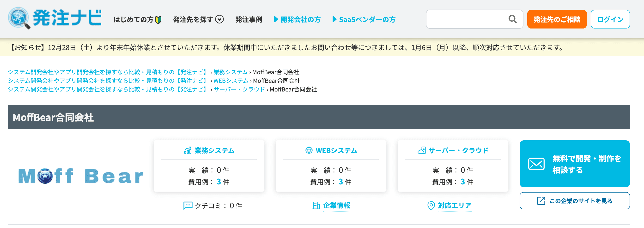Image resolution: width=644 pixels, height=228 pixels.
Task: Open the はじめての方 navigation item
Action: point(137,19)
